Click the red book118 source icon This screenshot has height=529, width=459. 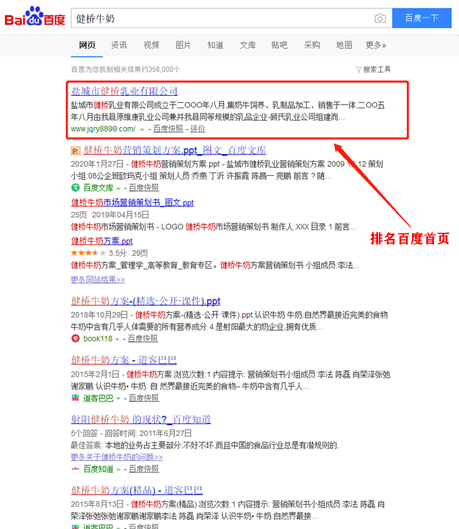coord(75,338)
